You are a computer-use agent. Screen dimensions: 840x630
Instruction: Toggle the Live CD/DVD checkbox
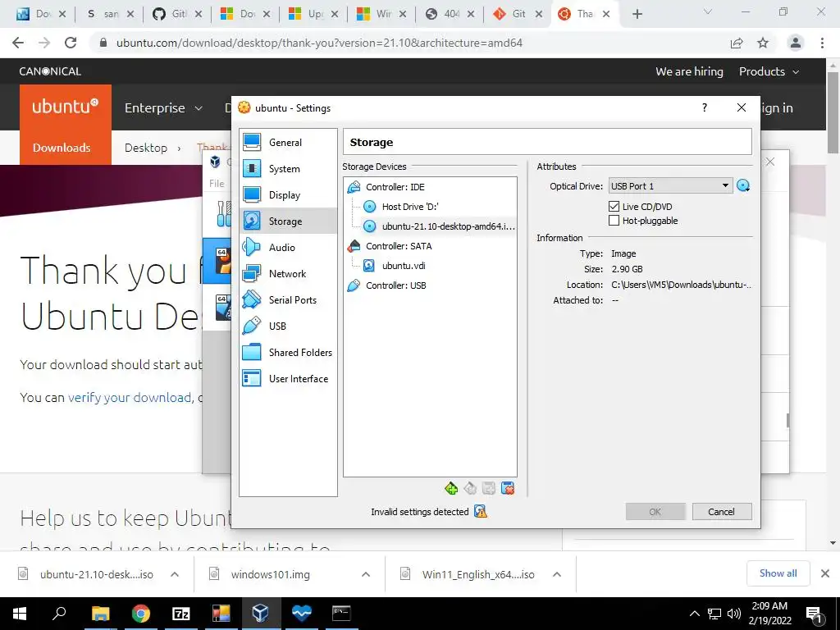point(614,206)
